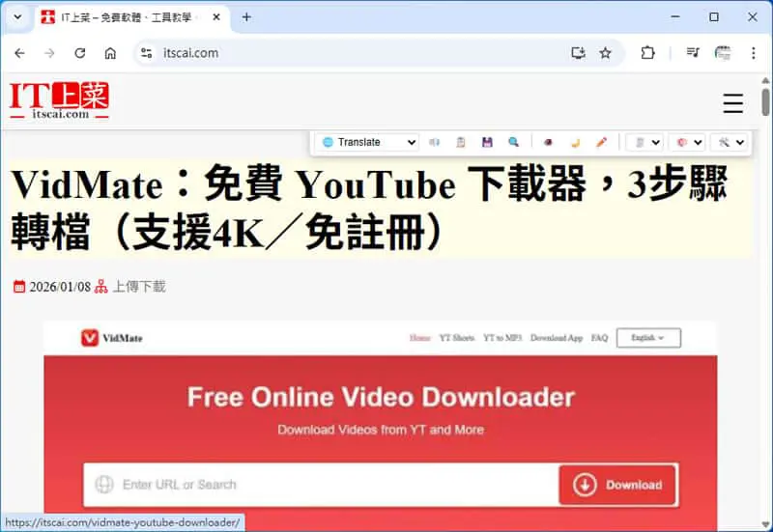This screenshot has height=532, width=773.
Task: Click the red Download button
Action: point(617,485)
